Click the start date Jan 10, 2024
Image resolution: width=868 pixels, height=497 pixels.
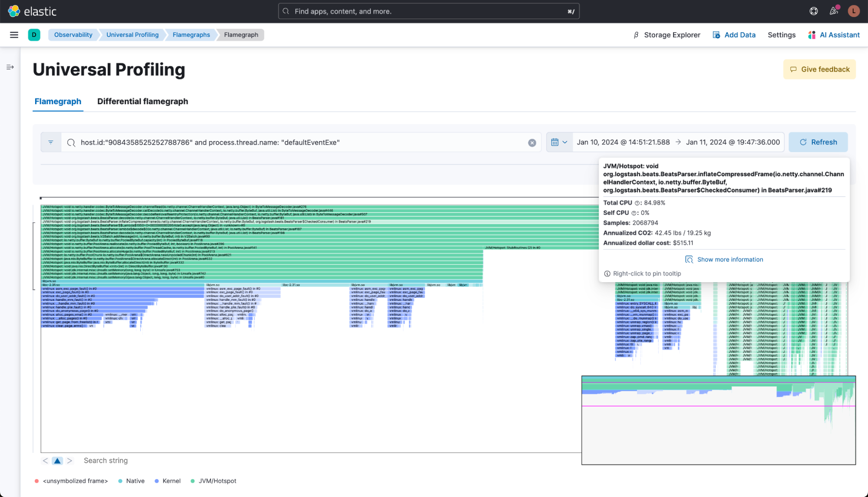623,142
